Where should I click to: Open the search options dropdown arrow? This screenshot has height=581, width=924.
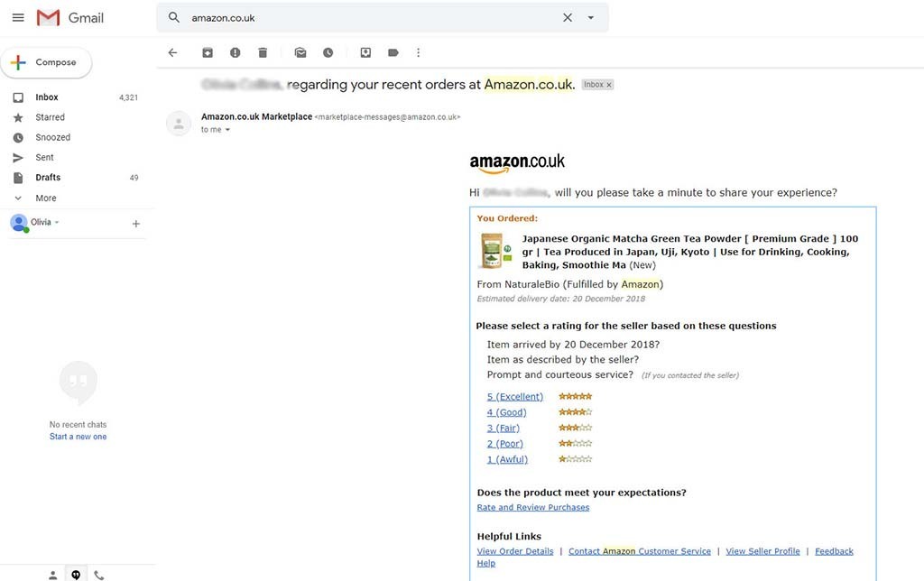[x=590, y=18]
